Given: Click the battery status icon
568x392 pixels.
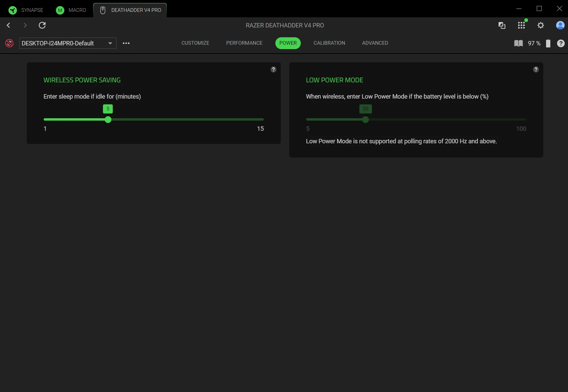Looking at the screenshot, I should [x=548, y=43].
